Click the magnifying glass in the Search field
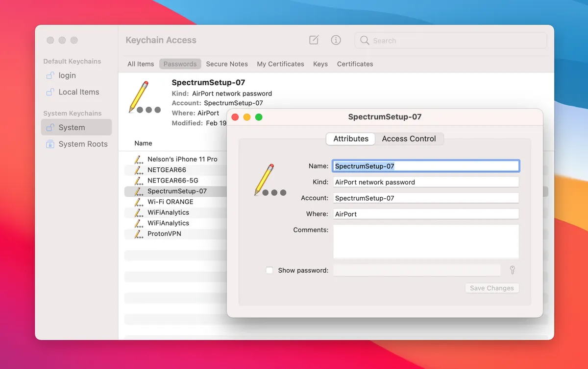The height and width of the screenshot is (369, 588). (x=365, y=41)
